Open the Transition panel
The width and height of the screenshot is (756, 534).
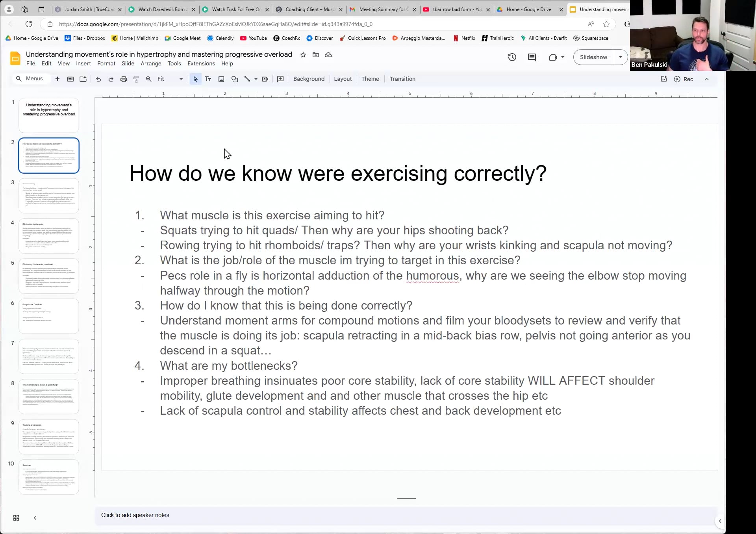coord(402,79)
